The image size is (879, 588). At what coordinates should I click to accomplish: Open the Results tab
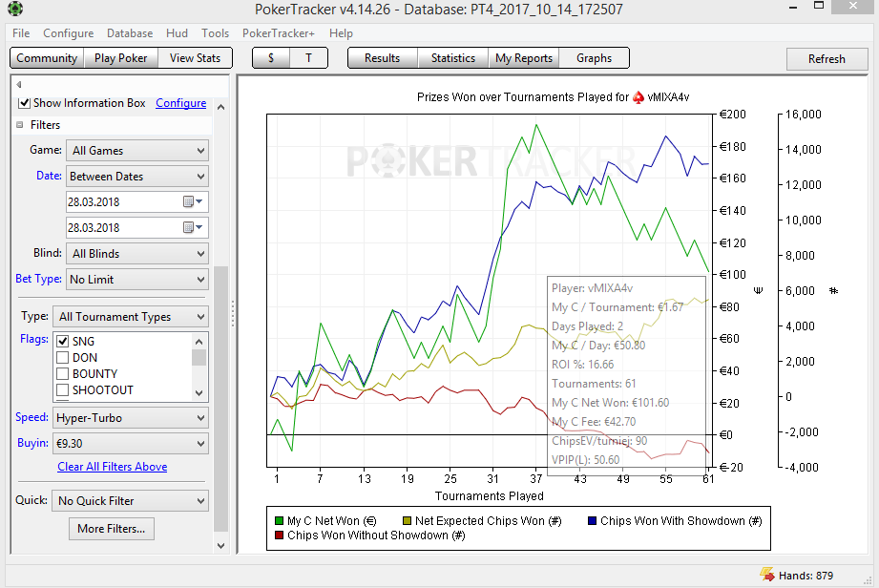point(383,57)
